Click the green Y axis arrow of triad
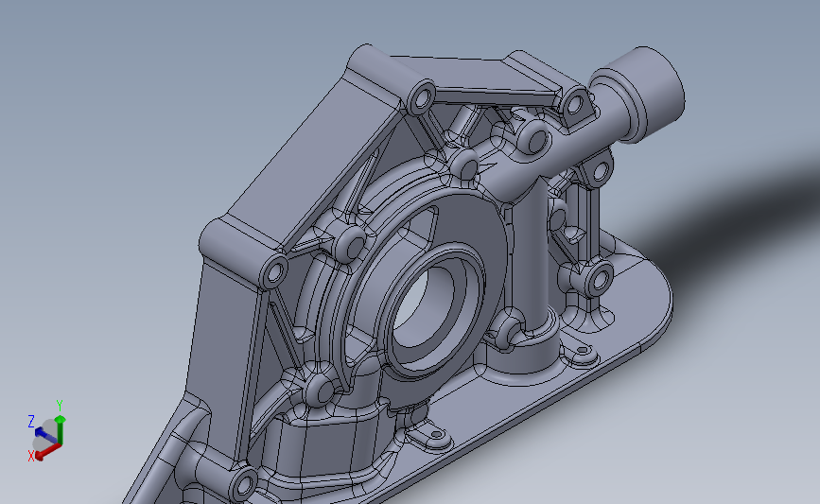 61,429
